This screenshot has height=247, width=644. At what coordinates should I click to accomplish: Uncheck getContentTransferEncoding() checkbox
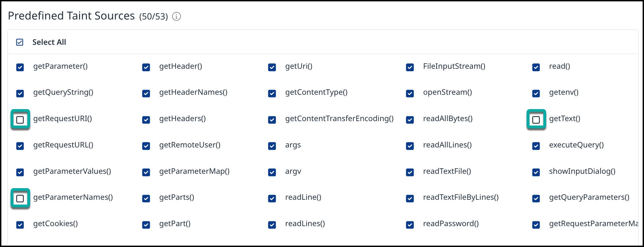[272, 120]
